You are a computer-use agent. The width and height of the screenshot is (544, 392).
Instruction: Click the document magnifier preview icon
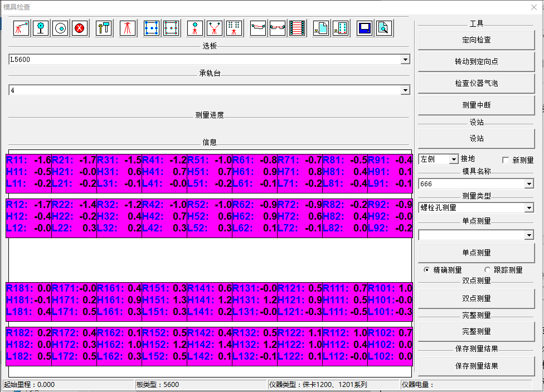(383, 28)
